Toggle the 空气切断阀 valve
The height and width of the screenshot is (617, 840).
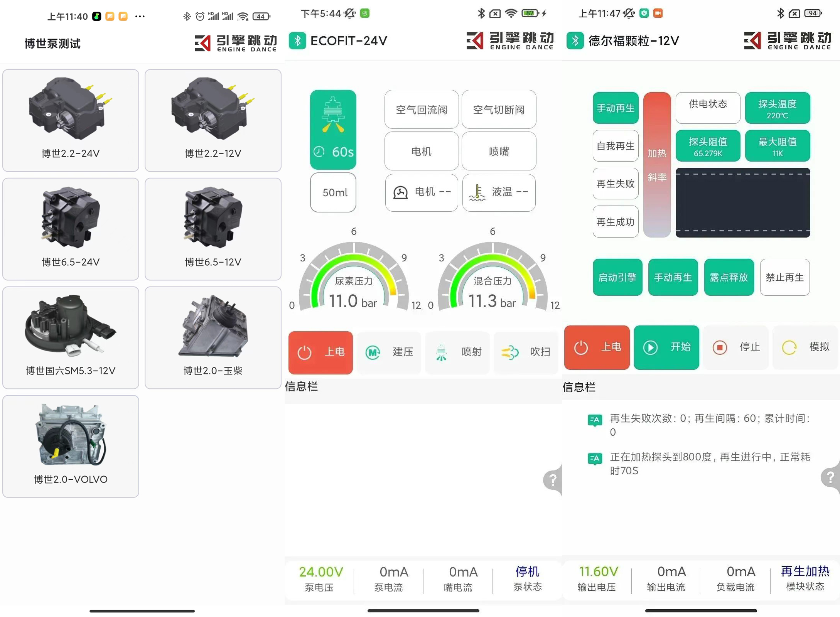499,110
